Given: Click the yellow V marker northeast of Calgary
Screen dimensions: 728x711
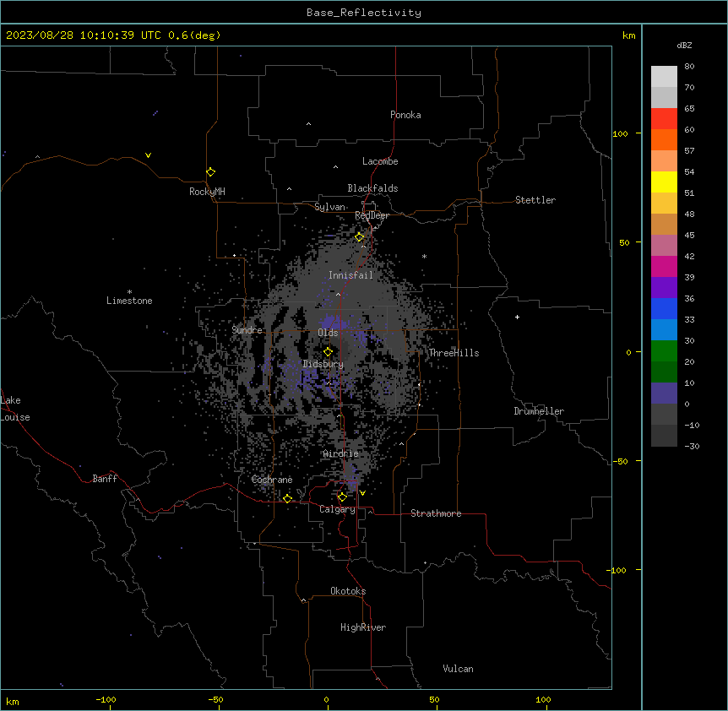Looking at the screenshot, I should pos(362,493).
